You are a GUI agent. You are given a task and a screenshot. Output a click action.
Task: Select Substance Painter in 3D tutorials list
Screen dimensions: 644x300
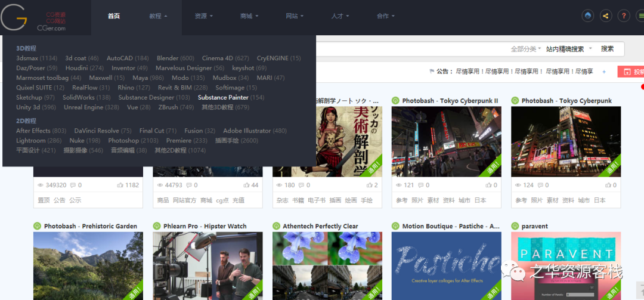click(223, 97)
